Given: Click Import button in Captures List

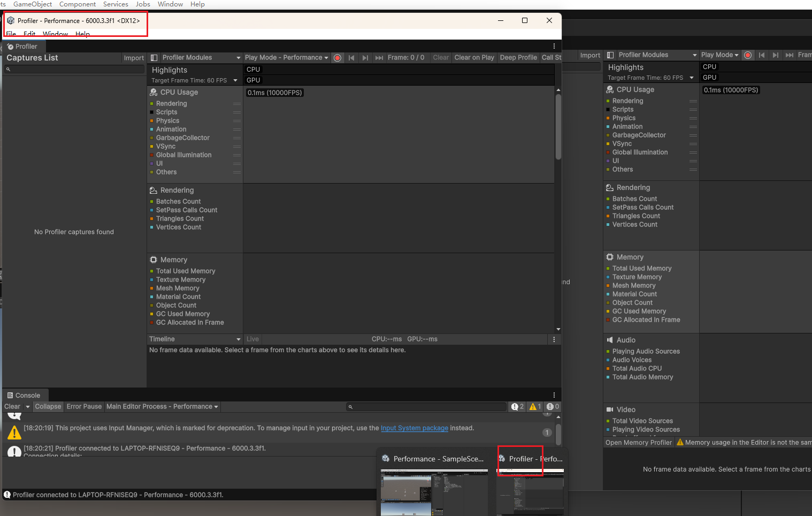Looking at the screenshot, I should 134,58.
